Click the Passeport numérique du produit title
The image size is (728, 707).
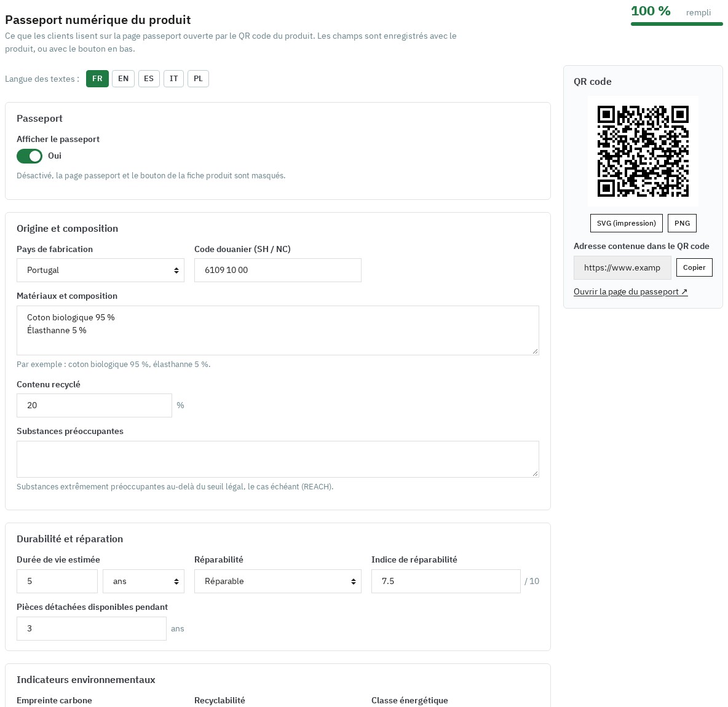click(x=98, y=20)
